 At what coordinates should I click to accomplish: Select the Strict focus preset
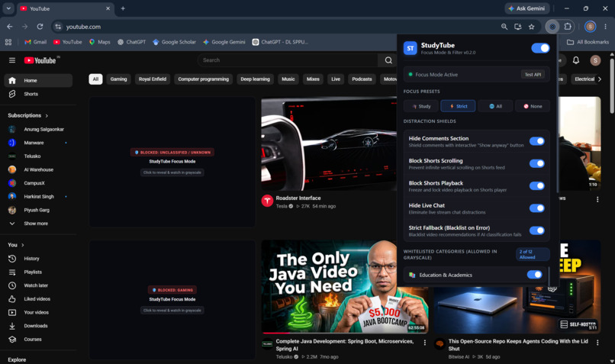click(x=458, y=106)
